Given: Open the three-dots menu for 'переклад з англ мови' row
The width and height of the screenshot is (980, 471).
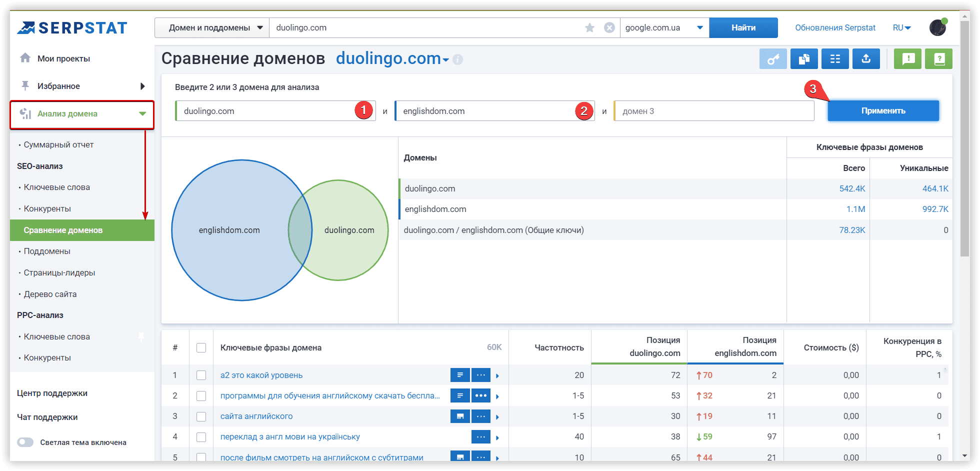Looking at the screenshot, I should (x=481, y=436).
